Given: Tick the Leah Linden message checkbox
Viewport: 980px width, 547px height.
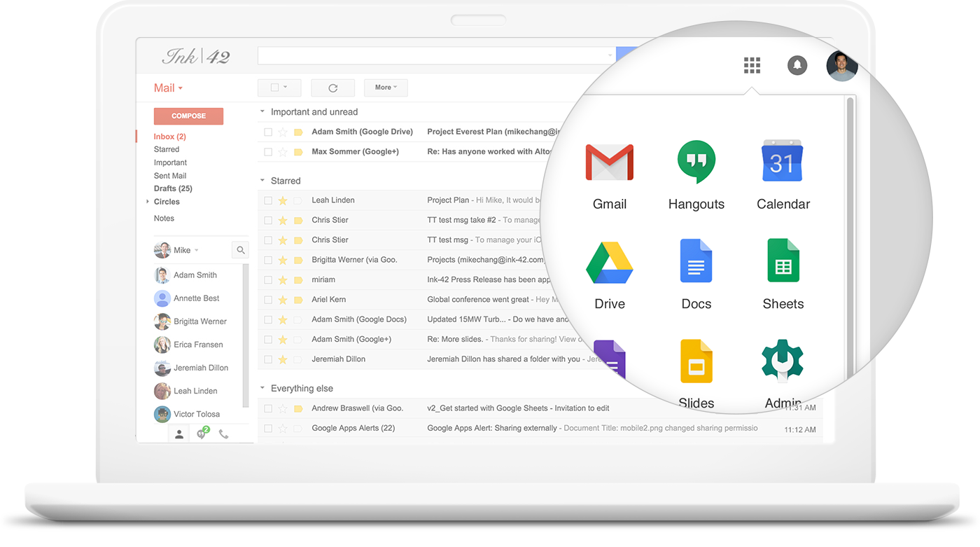Looking at the screenshot, I should (x=268, y=200).
